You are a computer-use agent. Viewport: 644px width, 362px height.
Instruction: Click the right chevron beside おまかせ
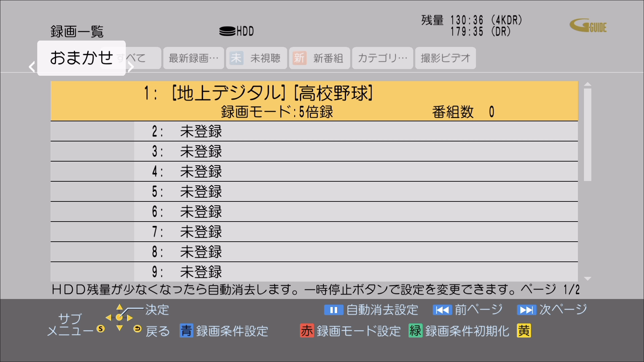tap(131, 67)
